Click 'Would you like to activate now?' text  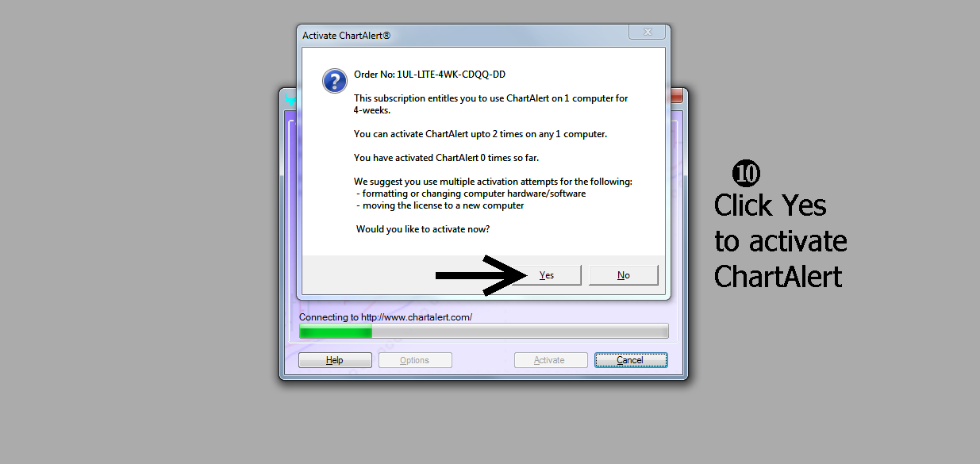[x=423, y=229]
